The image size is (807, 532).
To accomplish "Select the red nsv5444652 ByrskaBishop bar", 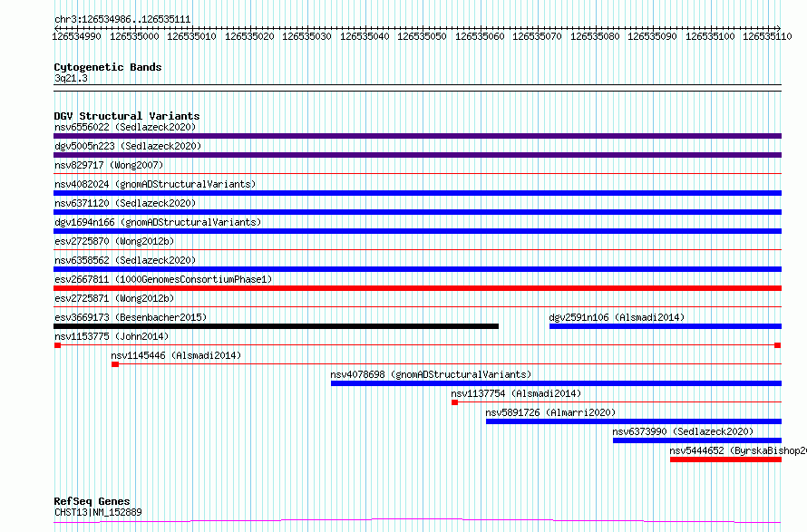I will tap(725, 459).
